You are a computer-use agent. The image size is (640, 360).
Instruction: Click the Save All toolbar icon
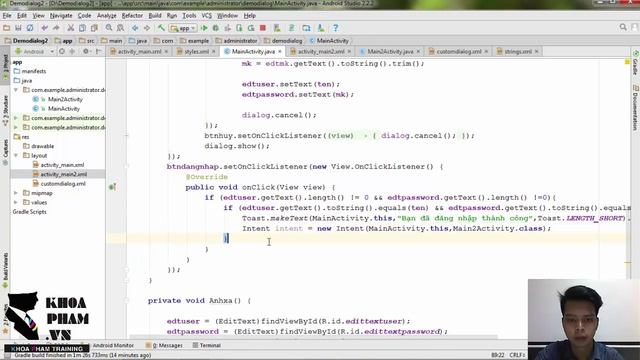pos(18,28)
